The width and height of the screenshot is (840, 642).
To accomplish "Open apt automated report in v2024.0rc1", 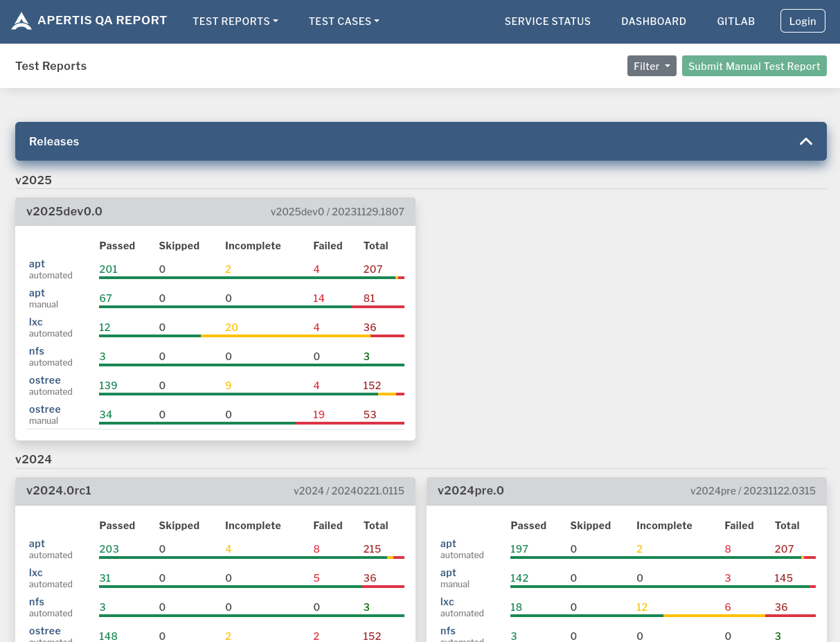I will click(37, 544).
